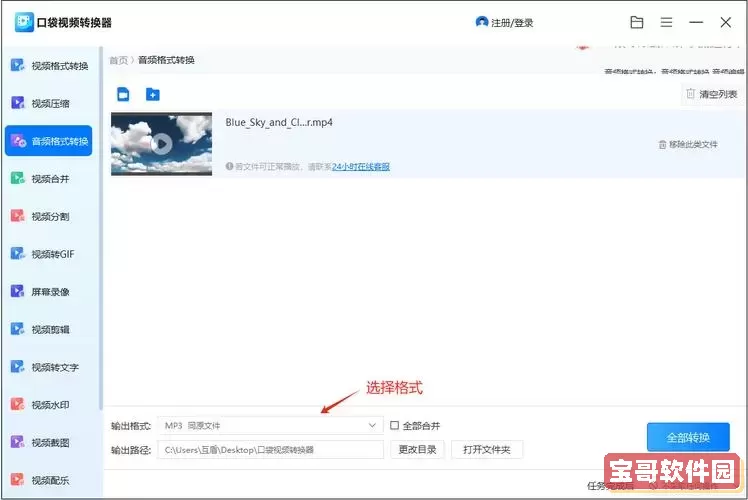Screen dimensions: 748x500
Task: Click the 屏幕录像 sidebar icon
Action: pos(17,291)
